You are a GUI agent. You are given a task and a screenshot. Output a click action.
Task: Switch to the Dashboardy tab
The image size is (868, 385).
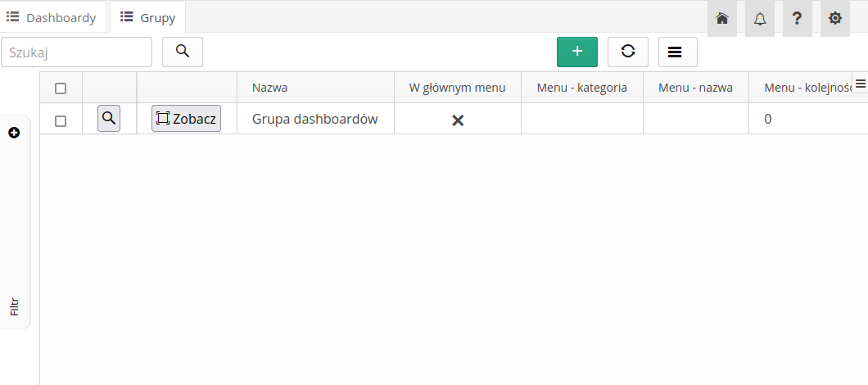coord(52,17)
